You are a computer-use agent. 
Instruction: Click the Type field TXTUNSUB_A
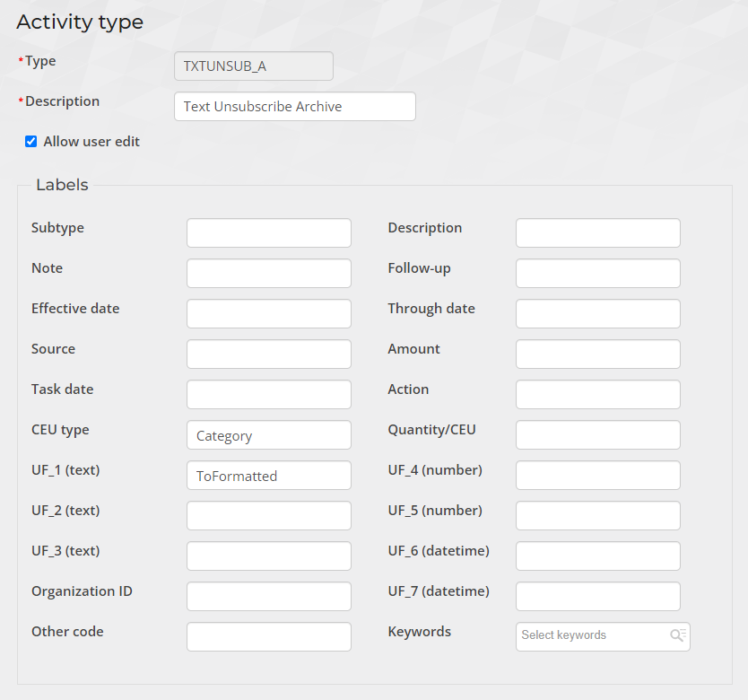[x=253, y=66]
